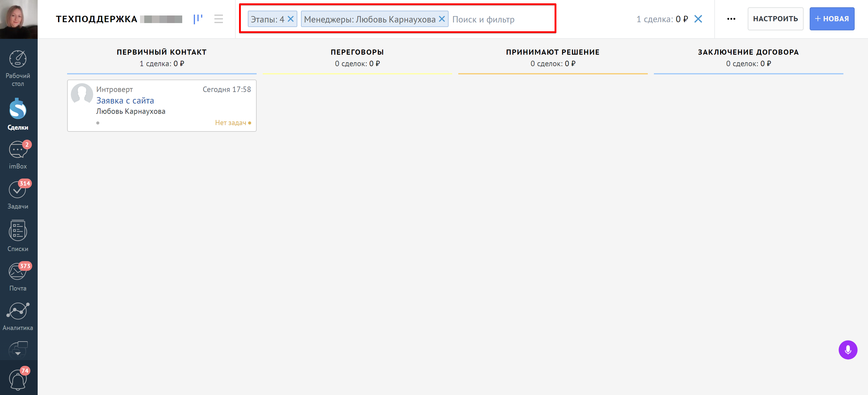Switch to pipeline kanban view
The image size is (868, 395).
[x=198, y=19]
